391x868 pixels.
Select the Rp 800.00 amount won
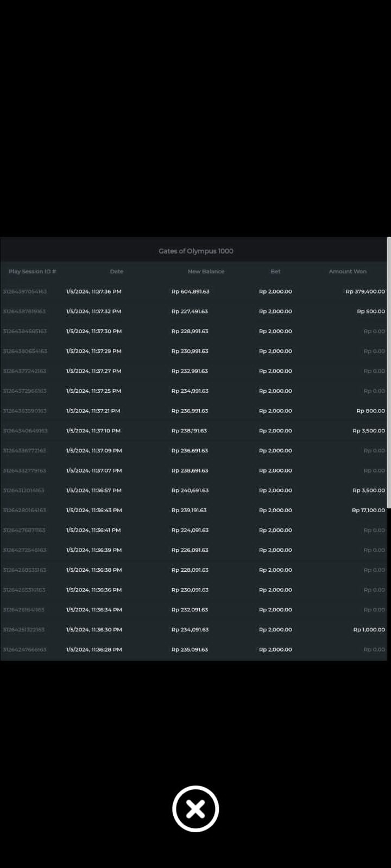click(370, 411)
